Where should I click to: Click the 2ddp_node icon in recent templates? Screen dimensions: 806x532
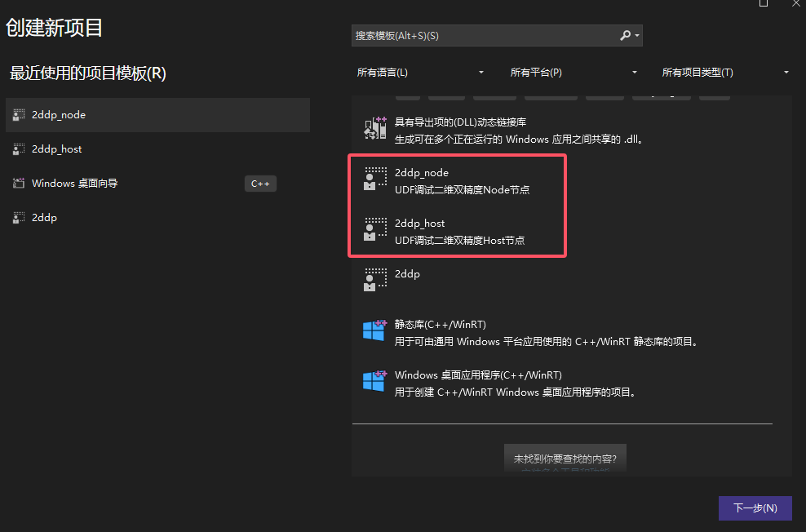tap(18, 114)
